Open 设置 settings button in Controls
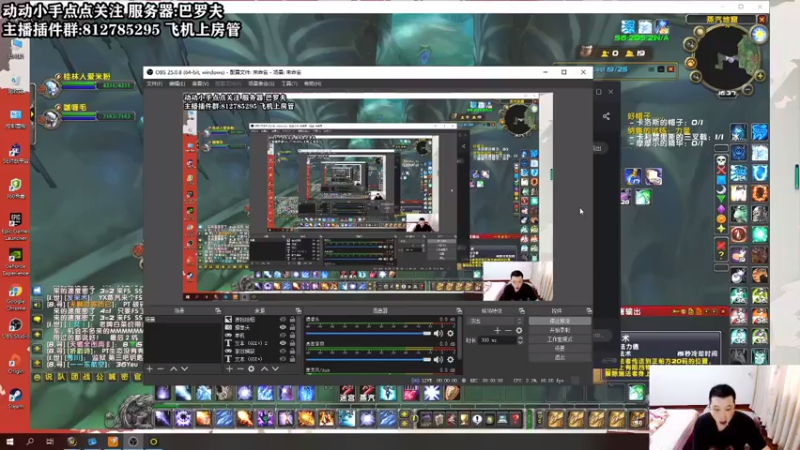 pyautogui.click(x=560, y=348)
